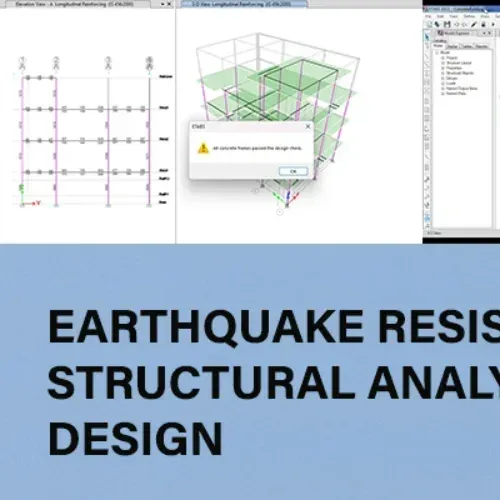Viewport: 500px width, 500px height.
Task: Select the Named Output Items tree item
Action: tap(462, 88)
